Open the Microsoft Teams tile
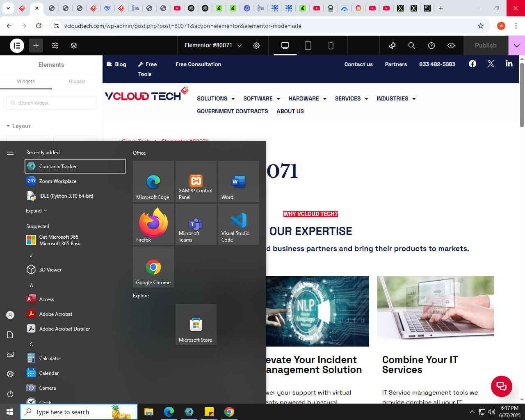The width and height of the screenshot is (525, 420). (x=196, y=224)
